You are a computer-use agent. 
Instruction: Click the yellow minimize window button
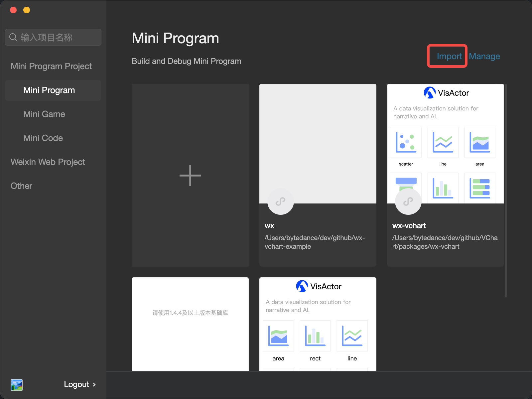(x=27, y=10)
